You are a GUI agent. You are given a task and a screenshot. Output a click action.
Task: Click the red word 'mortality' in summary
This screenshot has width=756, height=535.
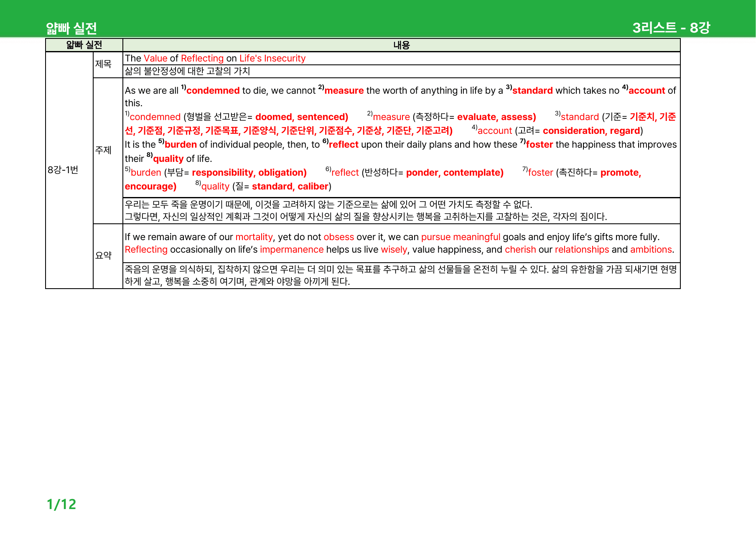point(254,237)
